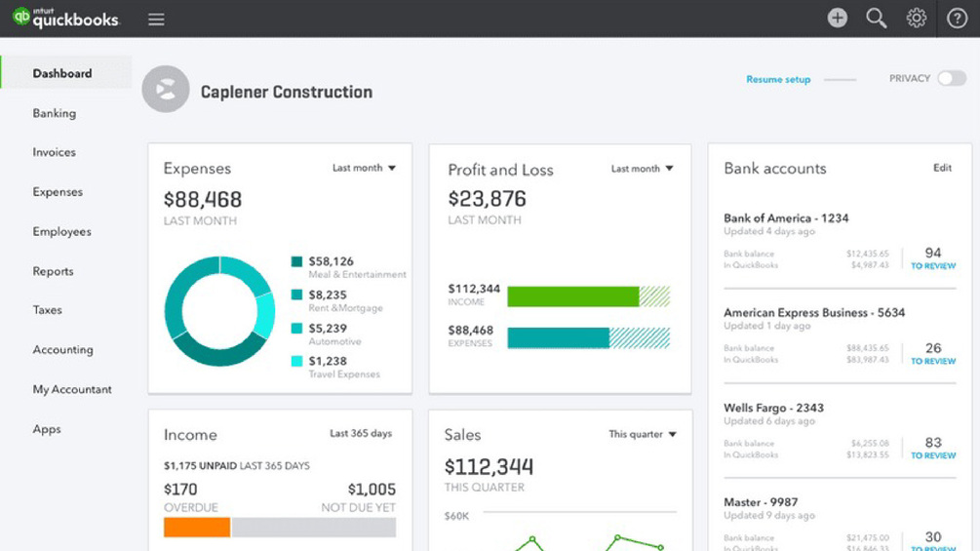
Task: Click the $58,126 expense value
Action: click(x=332, y=261)
